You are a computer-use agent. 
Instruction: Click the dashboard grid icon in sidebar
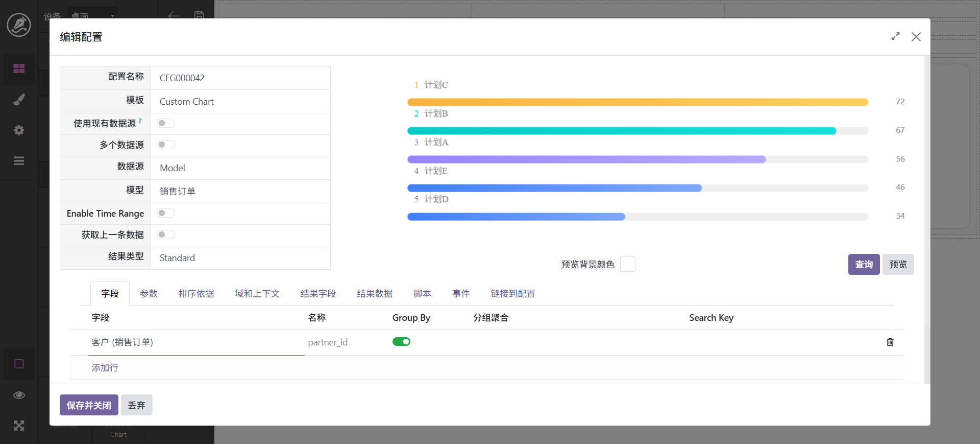pos(19,68)
